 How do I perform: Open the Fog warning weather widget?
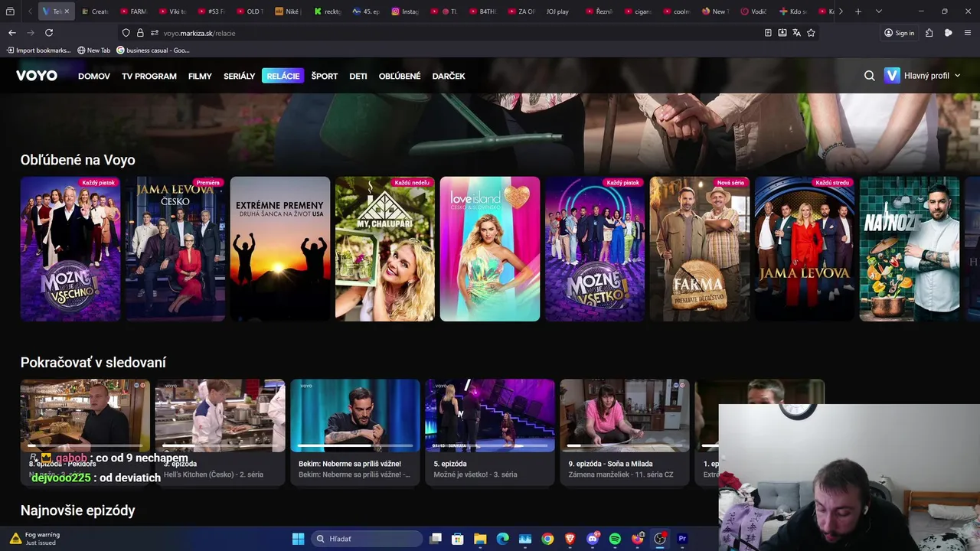click(34, 539)
